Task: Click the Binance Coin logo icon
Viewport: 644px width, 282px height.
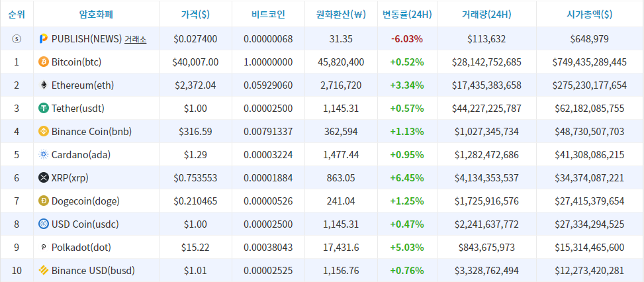Action: pos(43,131)
